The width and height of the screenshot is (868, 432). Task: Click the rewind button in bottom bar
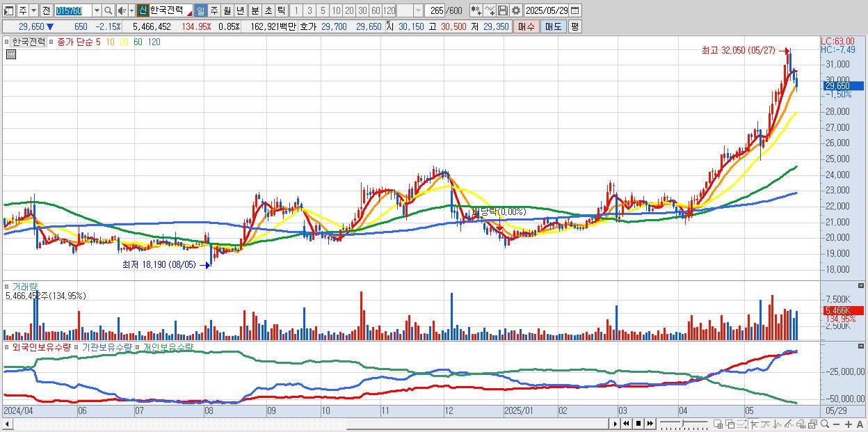pos(627,424)
